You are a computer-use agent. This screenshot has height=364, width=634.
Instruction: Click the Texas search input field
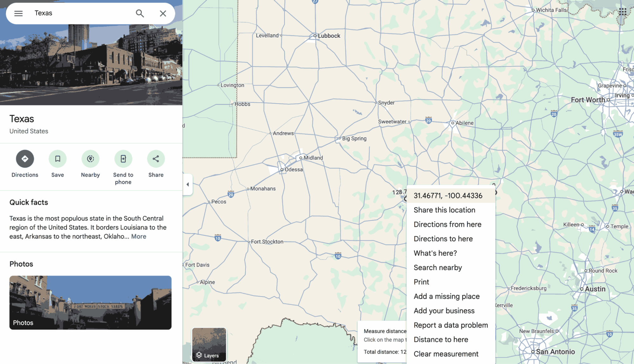81,13
